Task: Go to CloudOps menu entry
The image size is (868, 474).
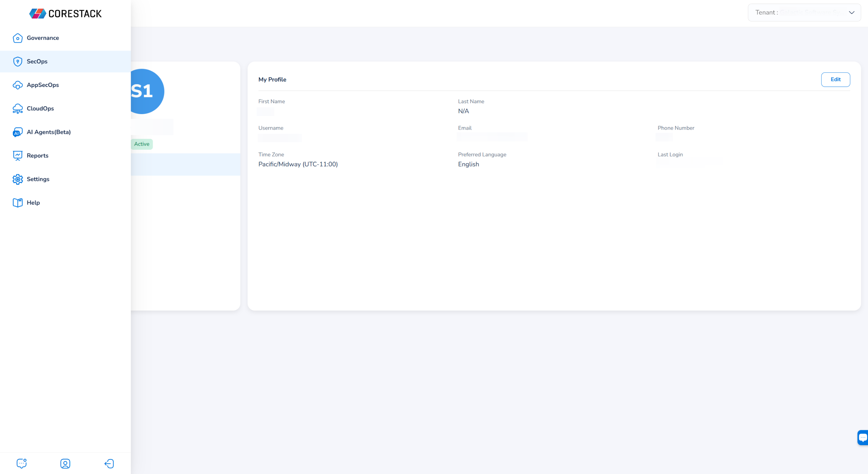Action: pos(40,109)
